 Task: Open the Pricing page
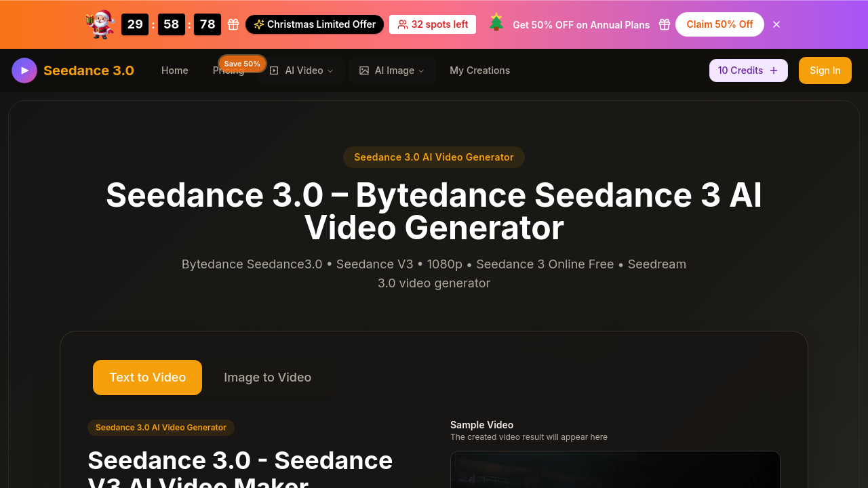point(229,70)
